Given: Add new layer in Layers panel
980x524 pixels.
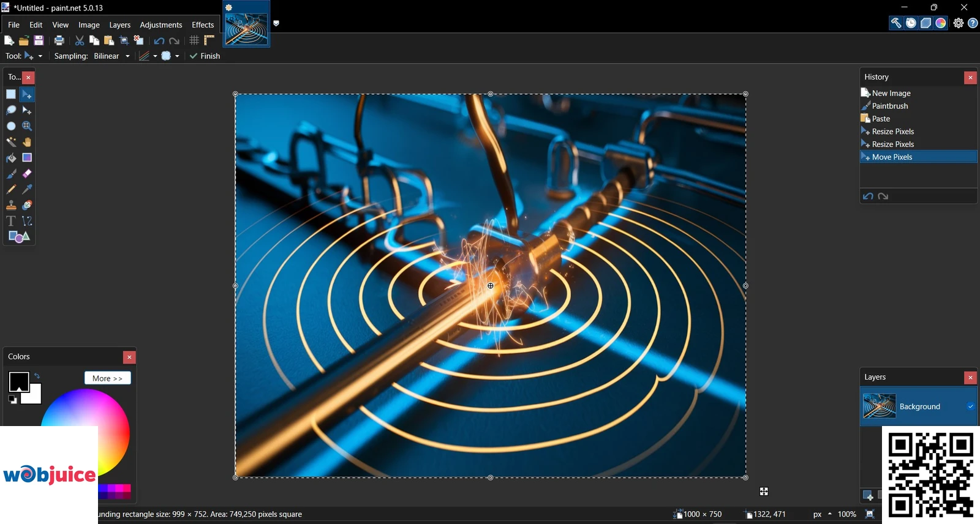Looking at the screenshot, I should point(868,495).
